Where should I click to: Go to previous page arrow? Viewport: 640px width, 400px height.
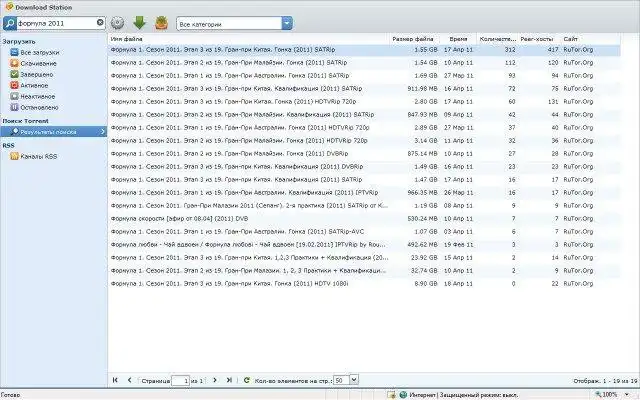[x=129, y=380]
